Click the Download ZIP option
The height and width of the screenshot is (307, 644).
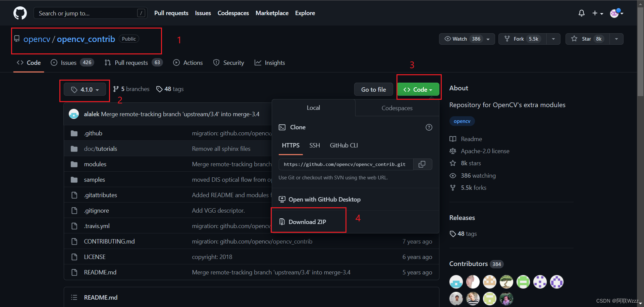pos(307,222)
